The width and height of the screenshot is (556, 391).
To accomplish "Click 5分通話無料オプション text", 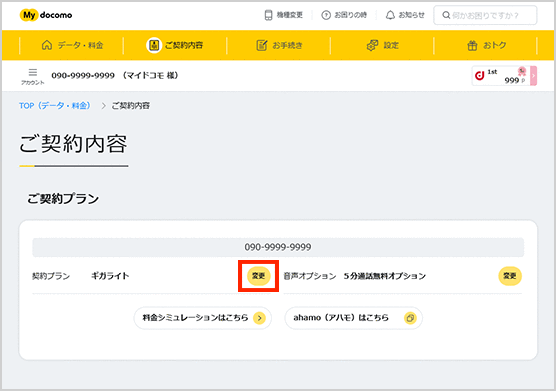I will 385,276.
